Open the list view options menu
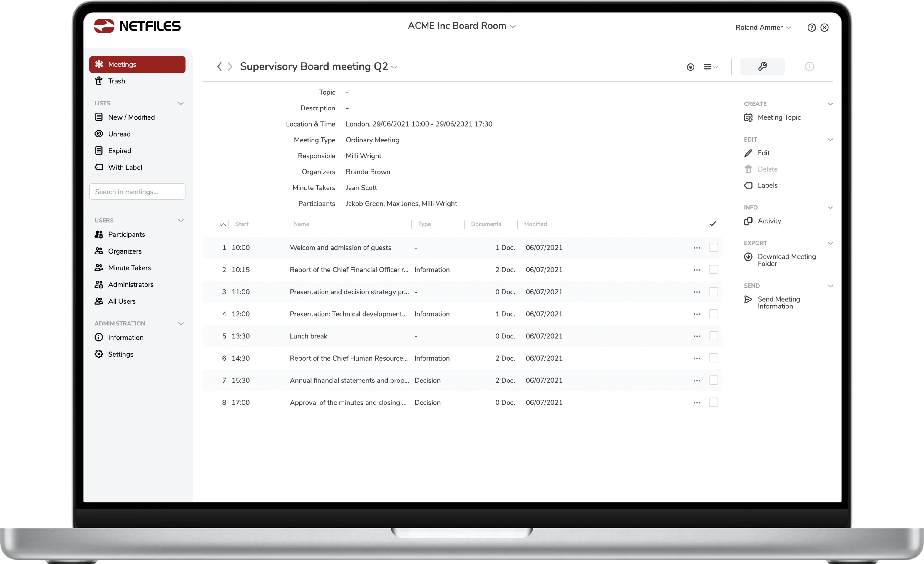Screen dimensions: 924x564 710,67
